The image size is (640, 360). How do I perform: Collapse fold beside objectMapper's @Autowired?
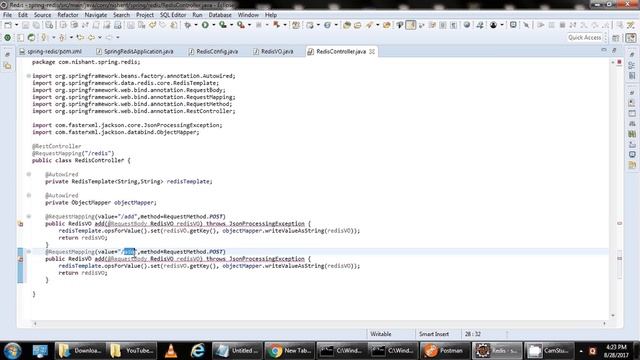29,196
